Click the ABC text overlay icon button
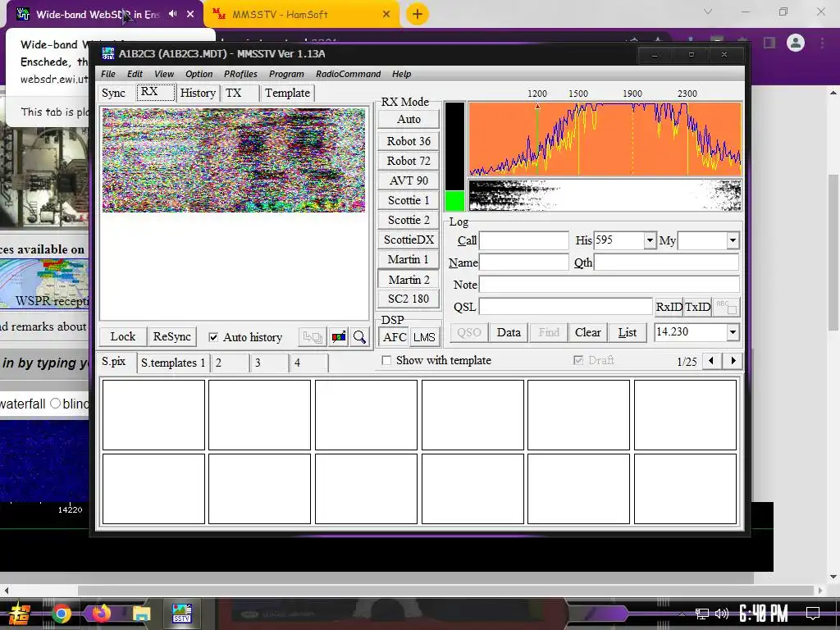840x630 pixels. 727,307
